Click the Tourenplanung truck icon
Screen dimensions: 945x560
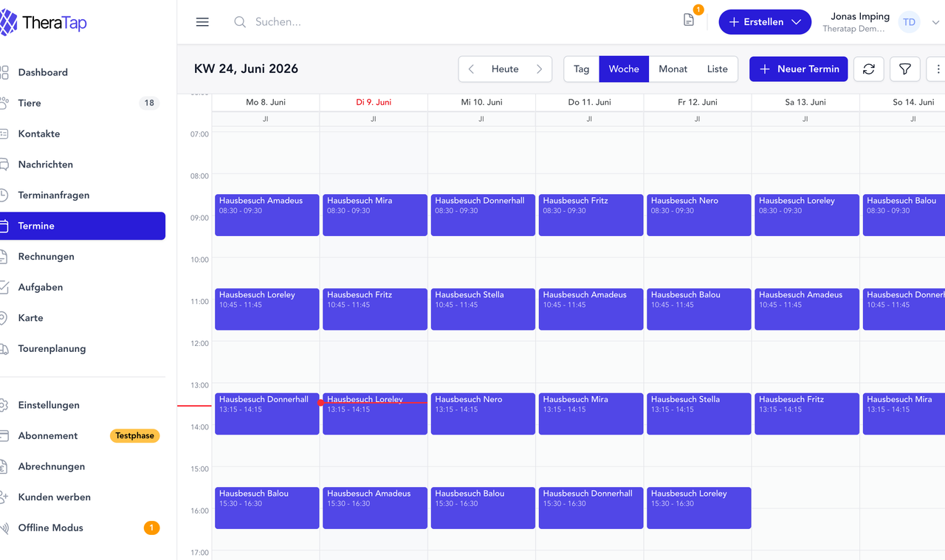click(x=4, y=349)
